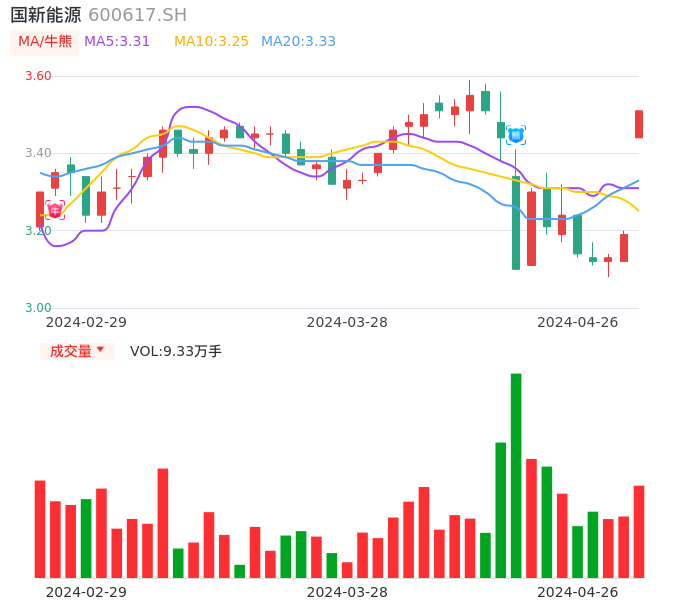
Task: Click the blue bear (熊) marker icon
Action: 516,135
